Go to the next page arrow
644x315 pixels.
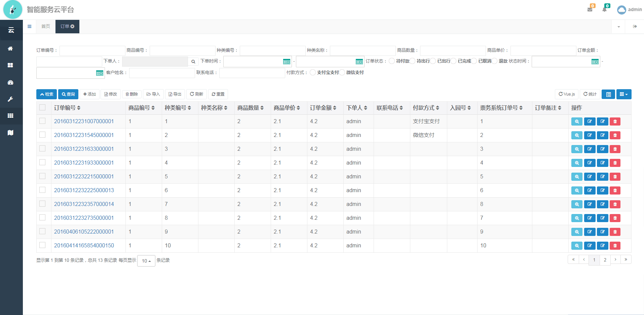615,259
